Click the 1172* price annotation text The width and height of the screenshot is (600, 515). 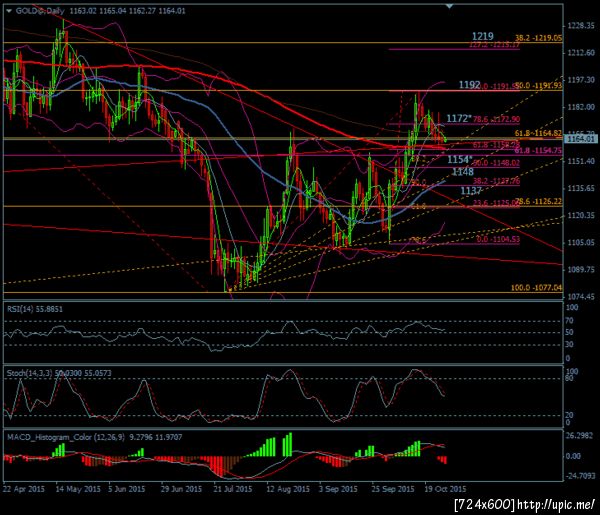459,118
